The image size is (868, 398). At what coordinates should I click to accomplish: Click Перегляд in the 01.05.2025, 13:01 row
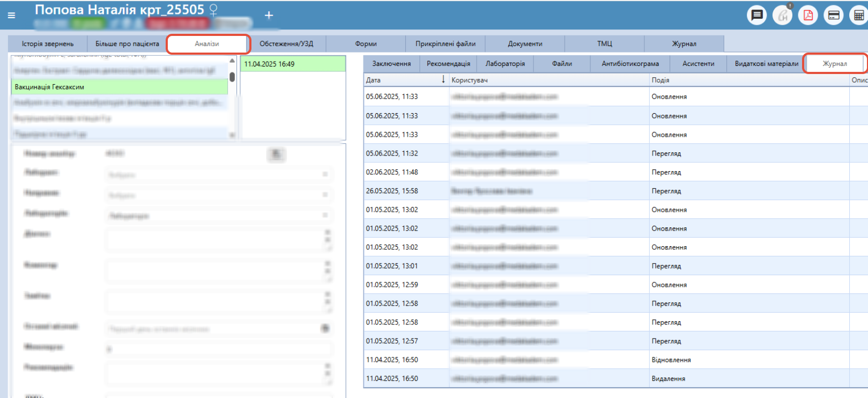coord(666,266)
